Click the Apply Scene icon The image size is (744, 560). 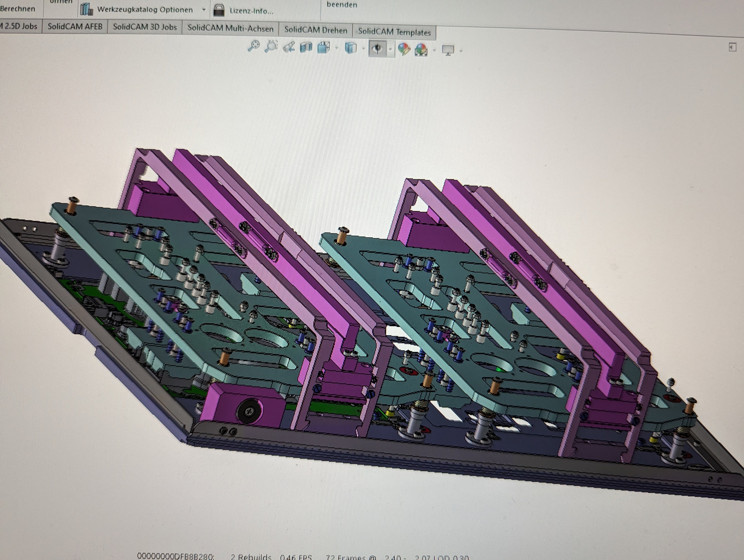tap(421, 50)
